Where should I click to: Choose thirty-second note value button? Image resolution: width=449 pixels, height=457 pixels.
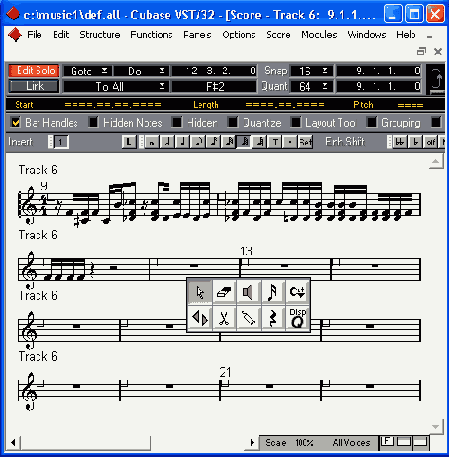[x=229, y=142]
